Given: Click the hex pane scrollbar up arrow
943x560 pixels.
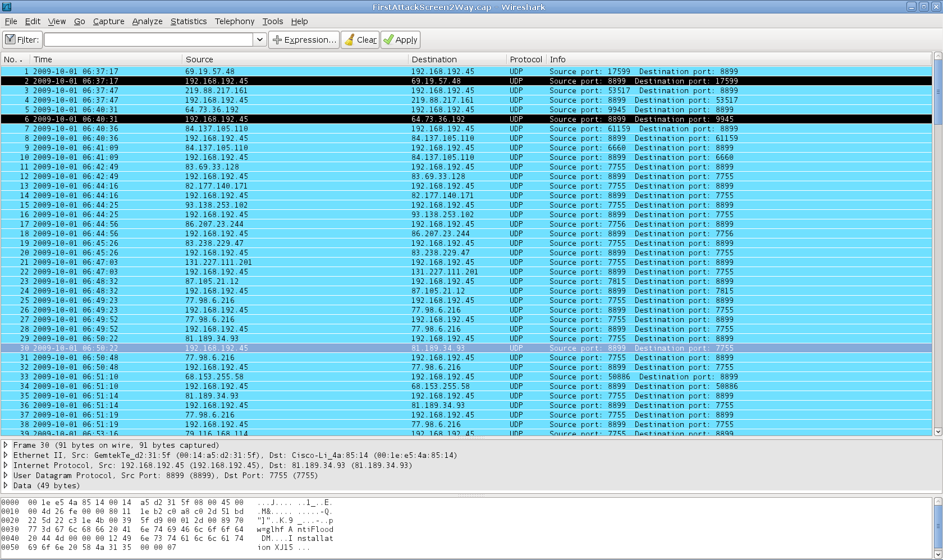Looking at the screenshot, I should tap(937, 502).
